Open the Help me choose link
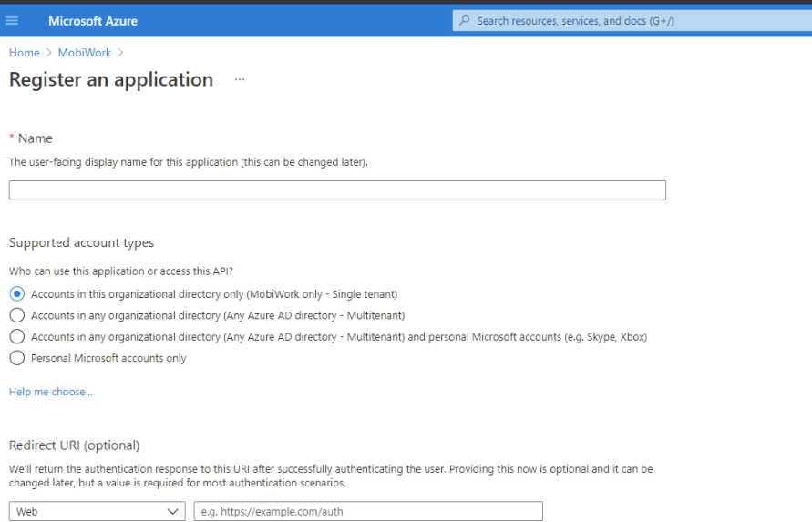The height and width of the screenshot is (522, 812). (50, 392)
